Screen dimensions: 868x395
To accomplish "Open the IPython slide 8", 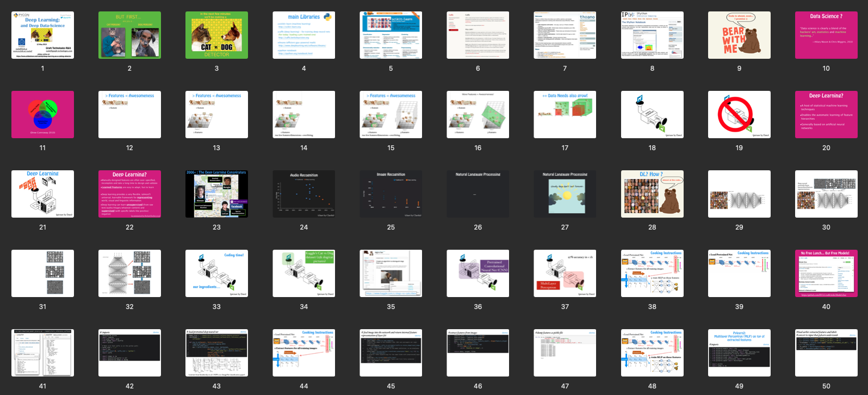I will tap(652, 35).
